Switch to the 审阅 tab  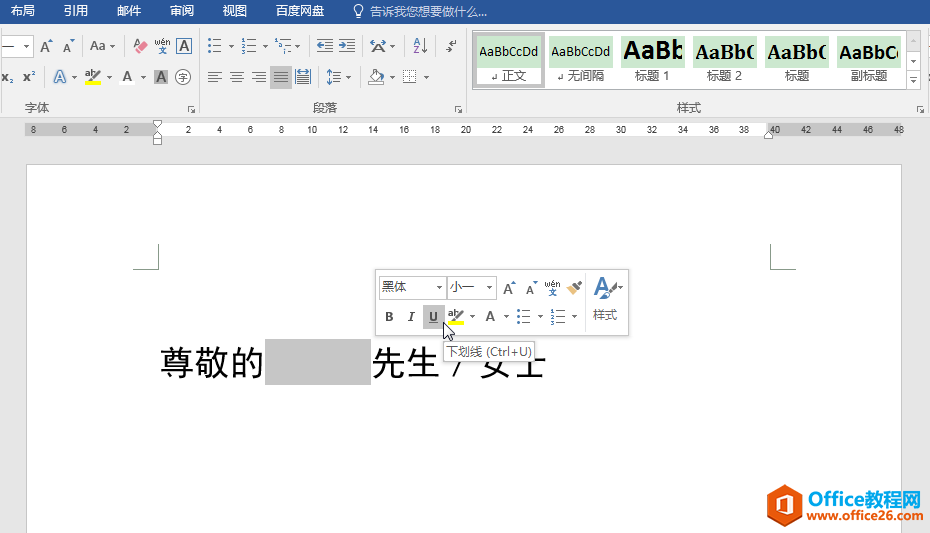[181, 11]
